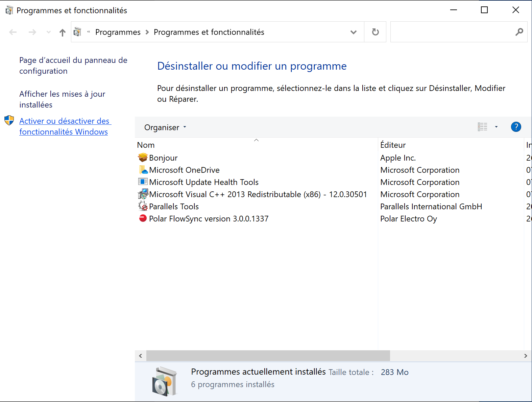Click the Bonjour package icon
This screenshot has width=532, height=402.
click(143, 158)
